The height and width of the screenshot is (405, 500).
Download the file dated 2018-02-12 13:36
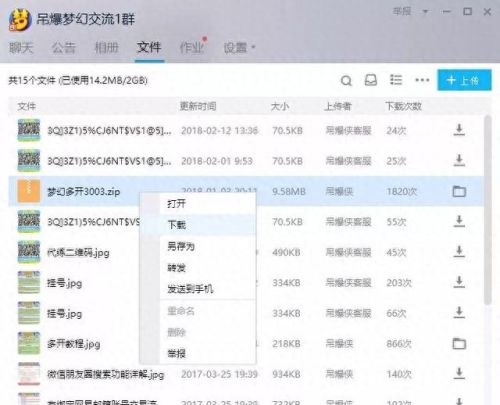click(x=459, y=130)
